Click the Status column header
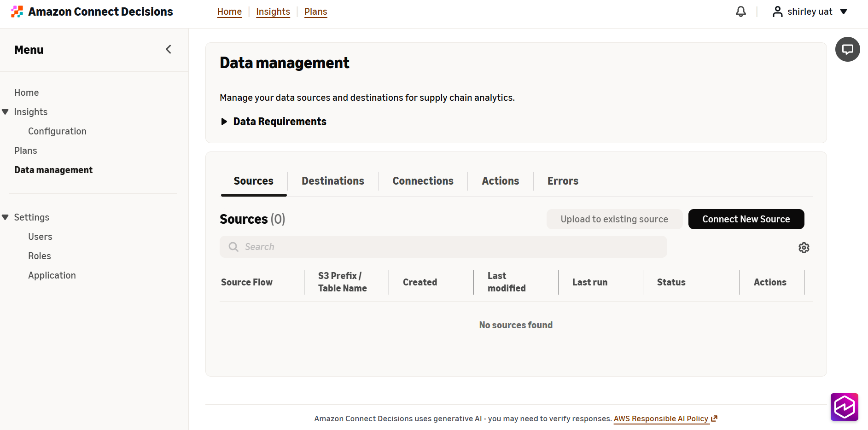The height and width of the screenshot is (430, 868). (x=671, y=282)
